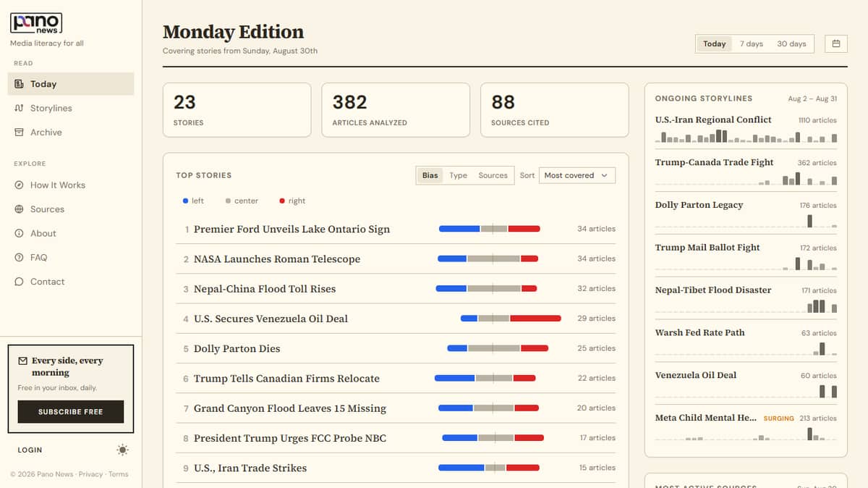
Task: Open story Premier Ford Unveils Lake Ontario Sign
Action: pos(292,229)
